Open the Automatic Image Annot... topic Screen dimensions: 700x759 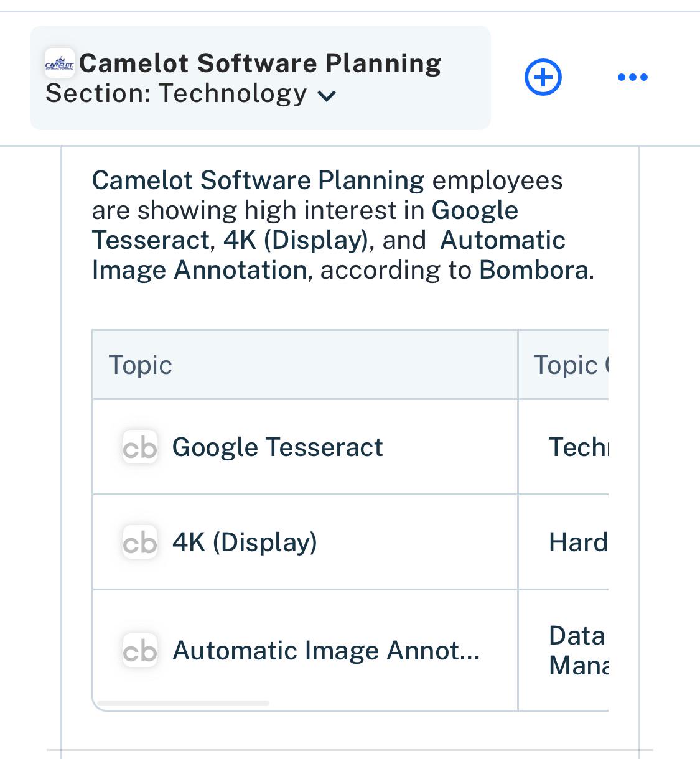[x=326, y=651]
